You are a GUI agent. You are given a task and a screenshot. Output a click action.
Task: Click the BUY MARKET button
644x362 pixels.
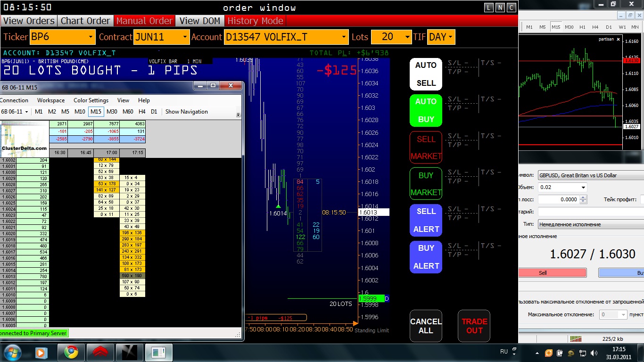[426, 184]
